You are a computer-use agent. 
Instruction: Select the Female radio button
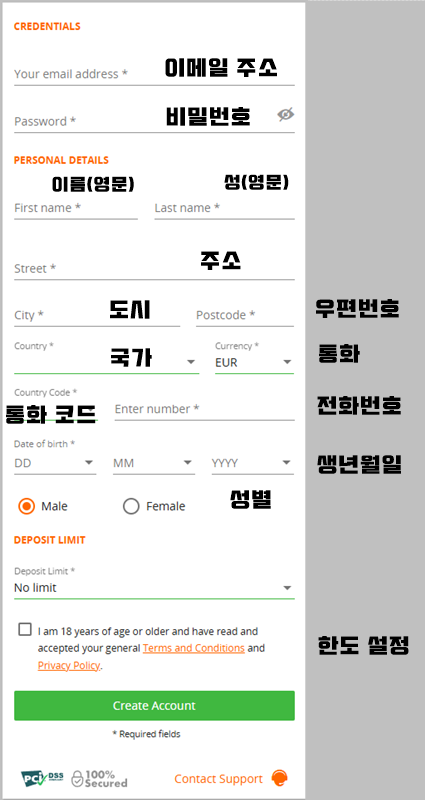(x=131, y=506)
